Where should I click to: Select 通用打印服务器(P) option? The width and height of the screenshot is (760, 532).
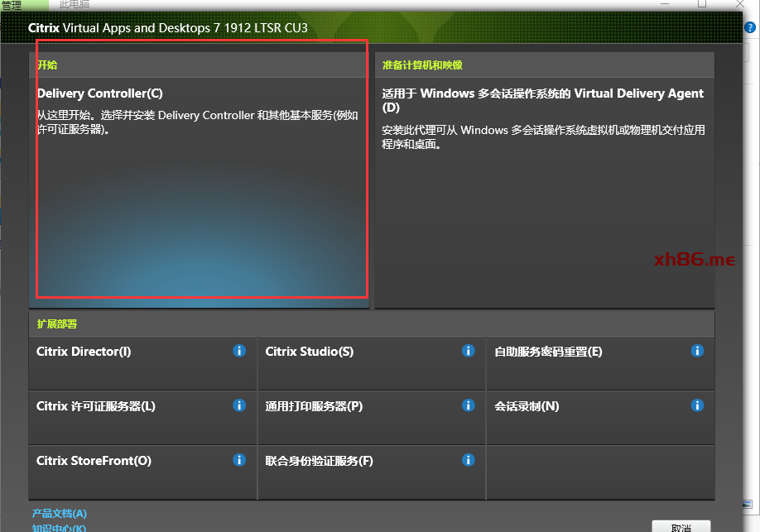tap(371, 418)
